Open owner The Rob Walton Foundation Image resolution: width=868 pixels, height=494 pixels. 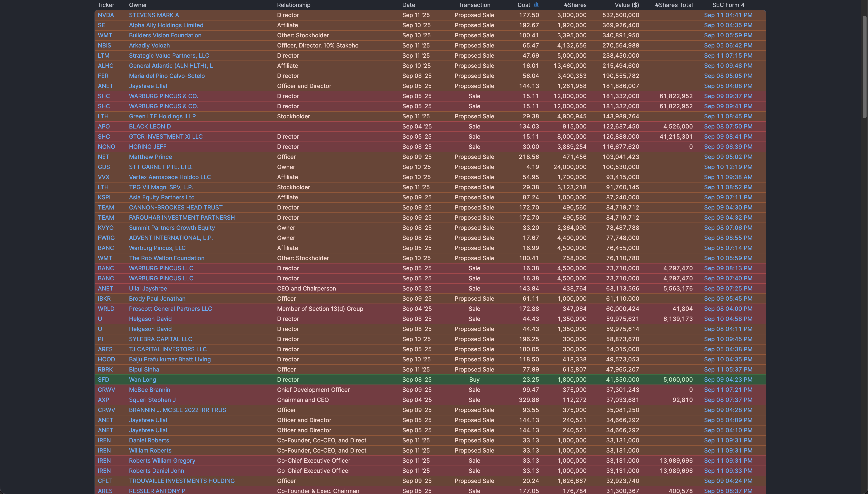[167, 258]
